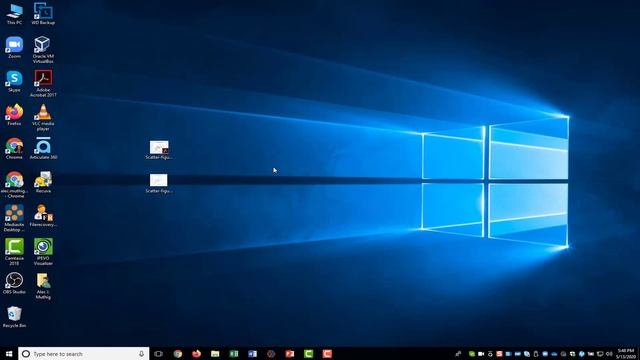Open Word from the taskbar

pos(252,353)
